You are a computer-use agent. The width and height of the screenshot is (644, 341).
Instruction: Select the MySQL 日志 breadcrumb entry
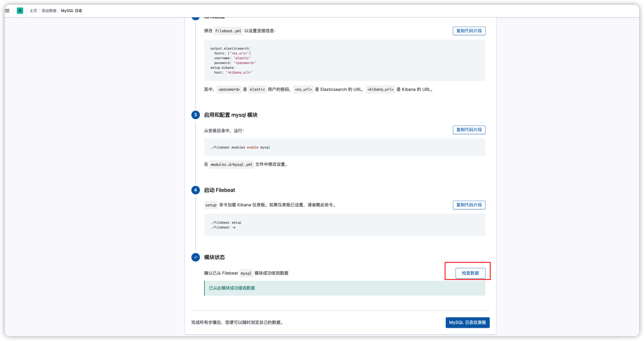click(72, 11)
